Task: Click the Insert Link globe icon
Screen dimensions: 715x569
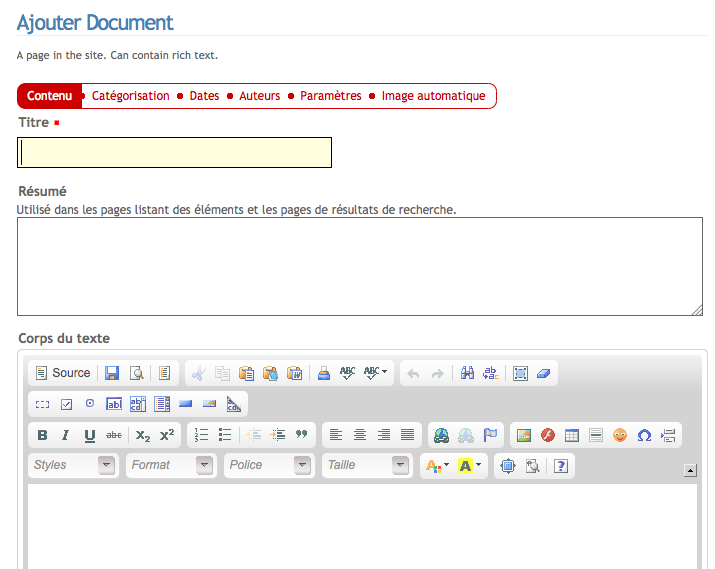Action: click(442, 435)
